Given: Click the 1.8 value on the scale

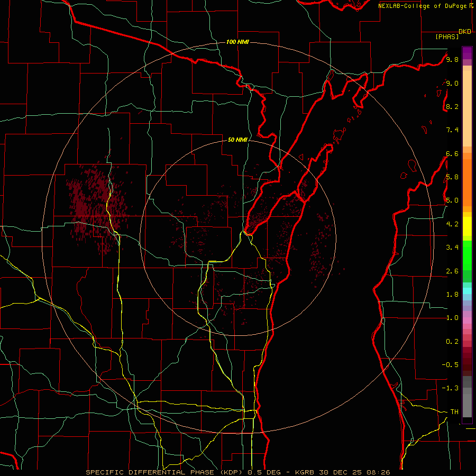Looking at the screenshot, I should 452,295.
